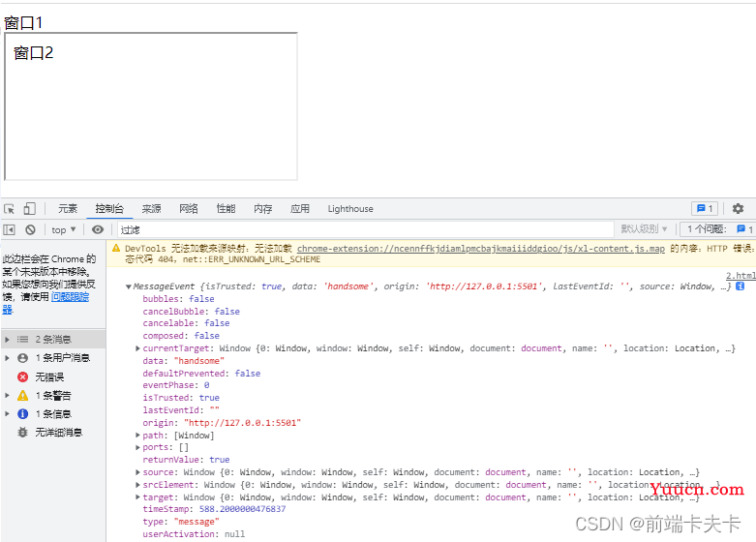Clear the console with ban icon
Viewport: 756px width, 542px height.
click(30, 229)
